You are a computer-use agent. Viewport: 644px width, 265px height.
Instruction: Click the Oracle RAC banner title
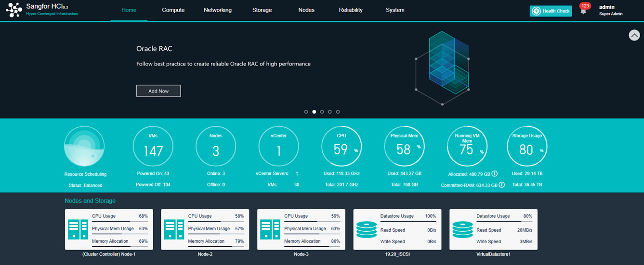coord(154,49)
